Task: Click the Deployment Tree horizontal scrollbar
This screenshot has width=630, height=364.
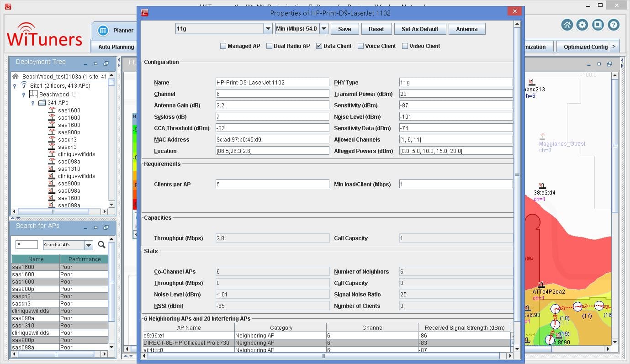Action: click(53, 211)
